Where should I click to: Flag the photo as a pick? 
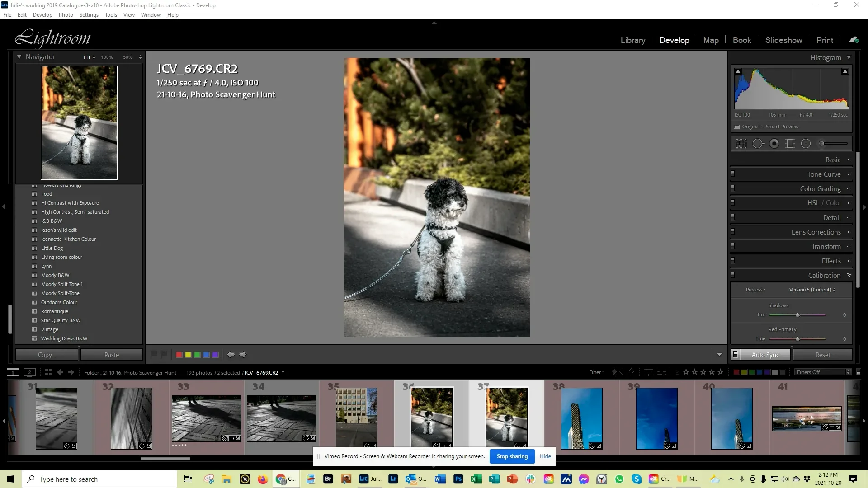(154, 354)
